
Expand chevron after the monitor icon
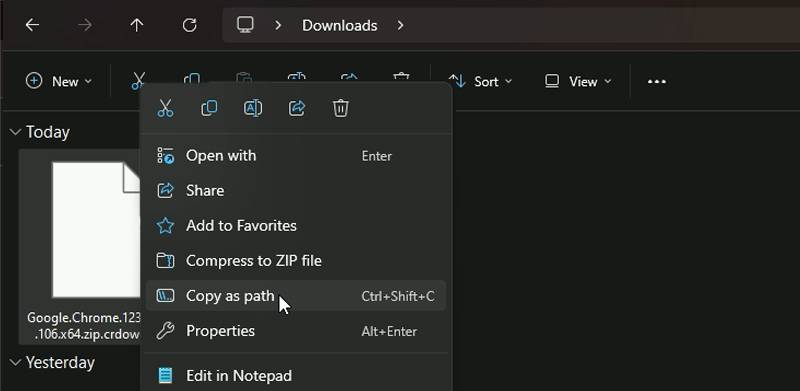[x=278, y=25]
